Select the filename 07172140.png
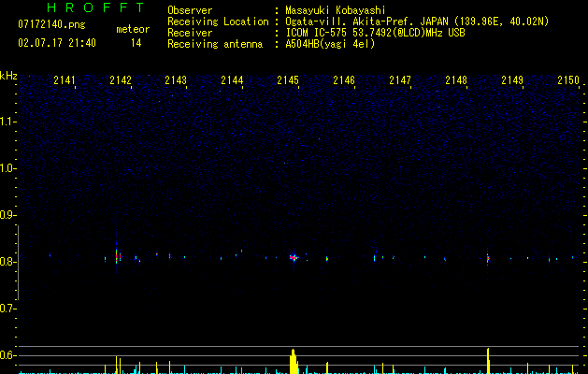The height and width of the screenshot is (374, 588). pyautogui.click(x=51, y=25)
